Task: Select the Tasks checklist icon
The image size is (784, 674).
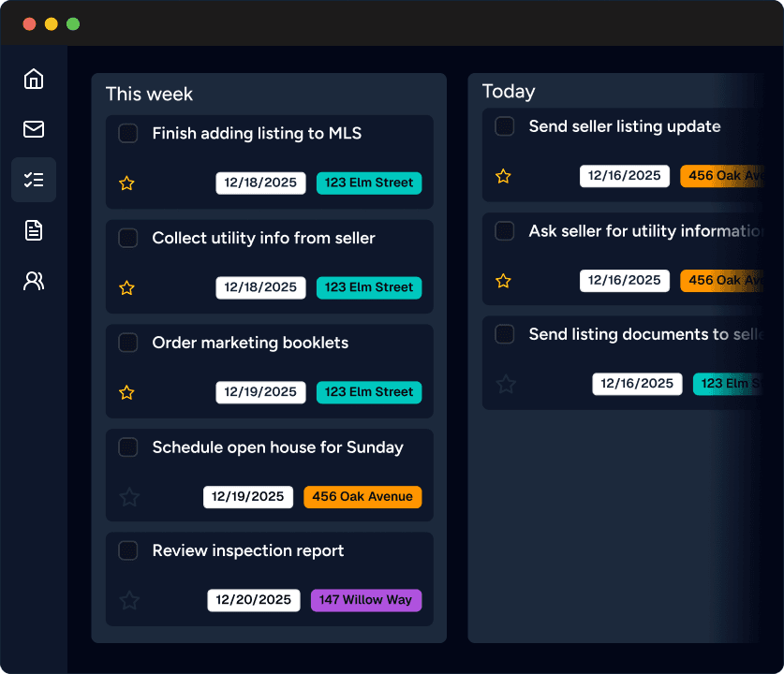Action: 34,180
